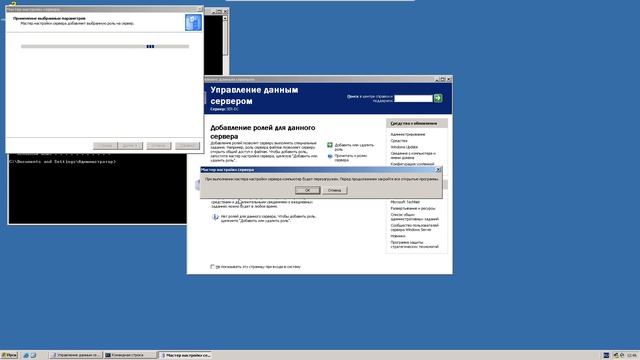
Task: Click Internet Explorer quick launch icon
Action: pos(26,356)
